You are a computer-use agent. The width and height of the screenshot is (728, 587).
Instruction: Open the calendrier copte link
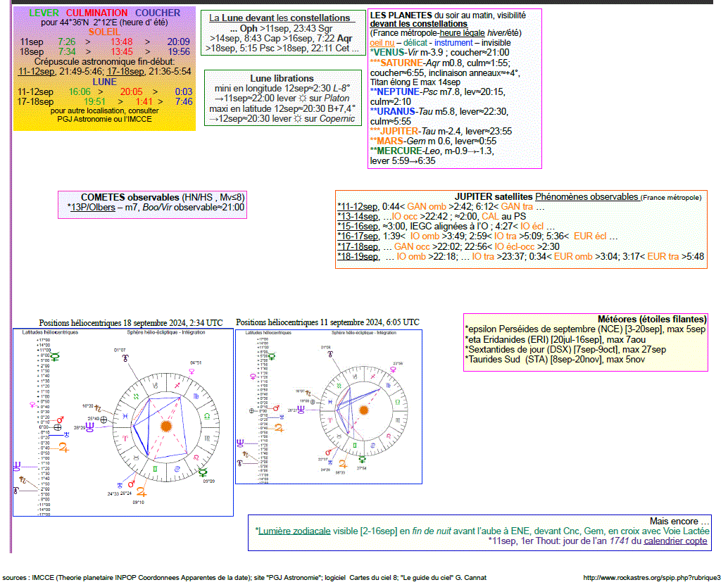pyautogui.click(x=675, y=541)
